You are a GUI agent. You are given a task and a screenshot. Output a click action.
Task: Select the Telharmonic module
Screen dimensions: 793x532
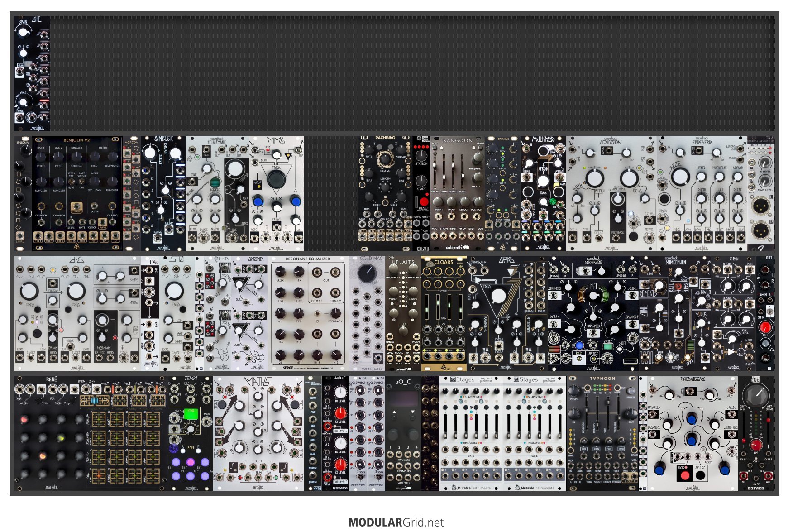[x=218, y=193]
